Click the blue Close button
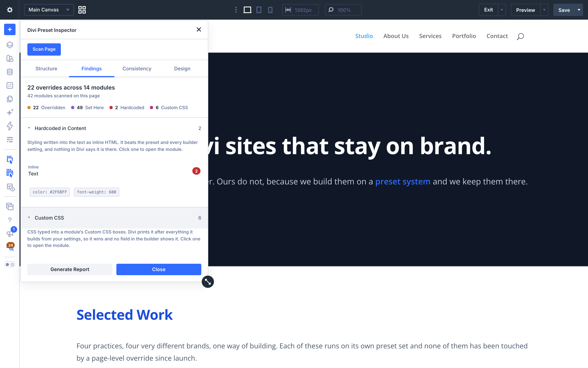This screenshot has height=368, width=588. pos(159,269)
